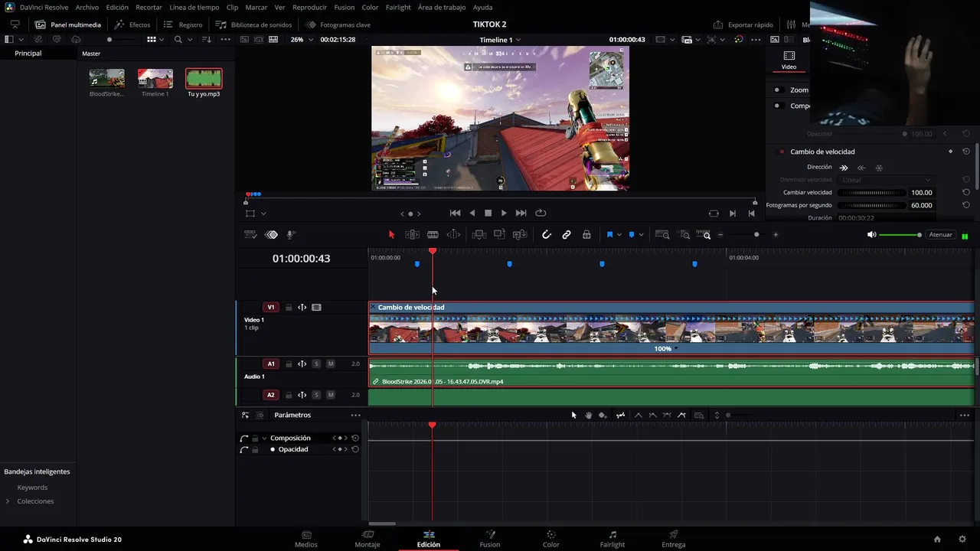Reset the Opacidad parameter curve
Viewport: 980px width, 551px height.
[x=355, y=449]
